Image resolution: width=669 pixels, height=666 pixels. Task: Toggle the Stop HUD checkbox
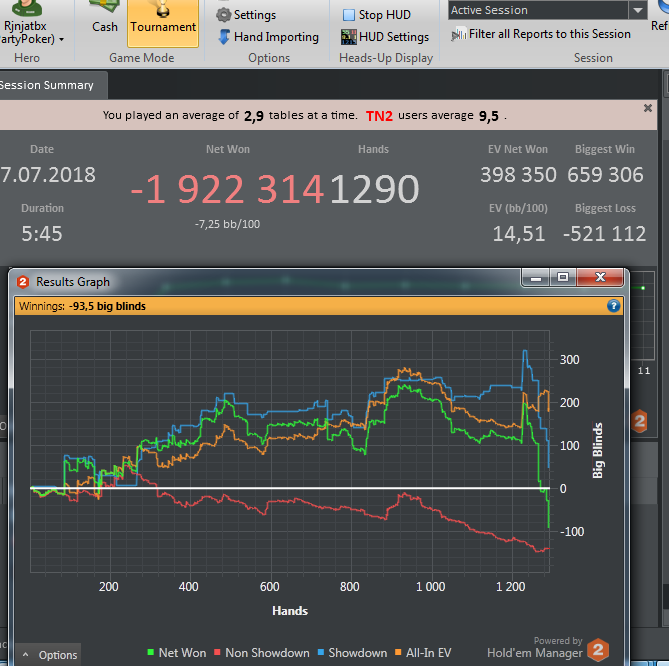(x=349, y=15)
